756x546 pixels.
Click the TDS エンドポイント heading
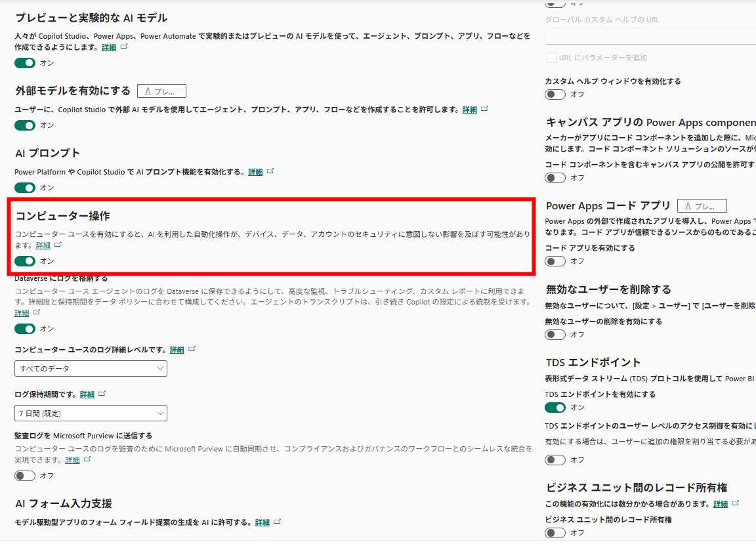(593, 362)
